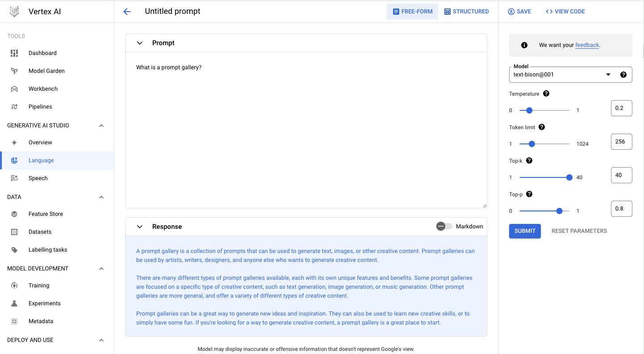Open Pipelines via its sidebar icon
The height and width of the screenshot is (354, 644).
click(x=14, y=106)
